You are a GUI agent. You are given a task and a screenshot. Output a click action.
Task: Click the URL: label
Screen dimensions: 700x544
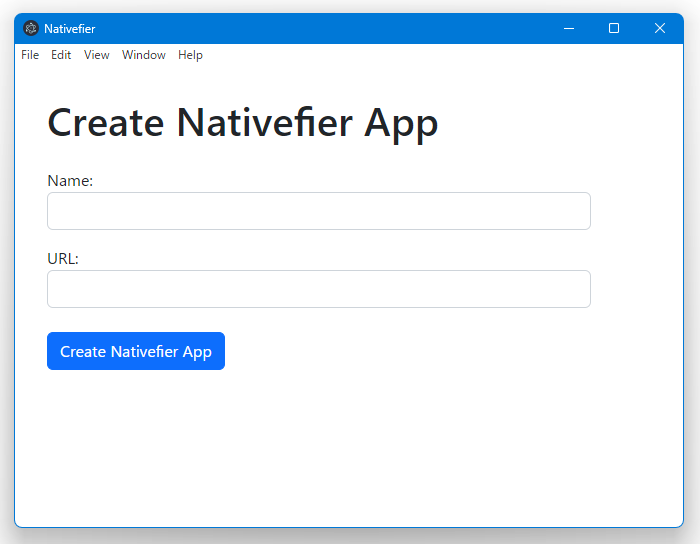(63, 259)
